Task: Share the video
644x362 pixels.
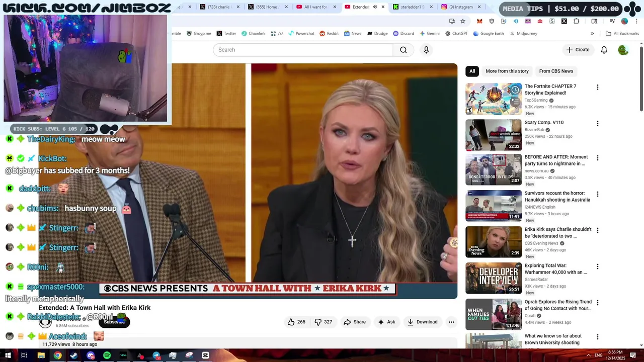Action: (355, 322)
